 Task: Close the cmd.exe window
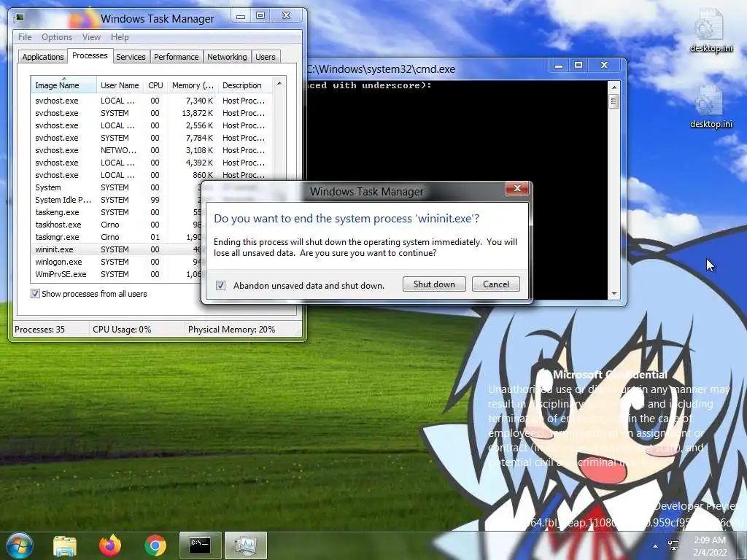pos(605,65)
